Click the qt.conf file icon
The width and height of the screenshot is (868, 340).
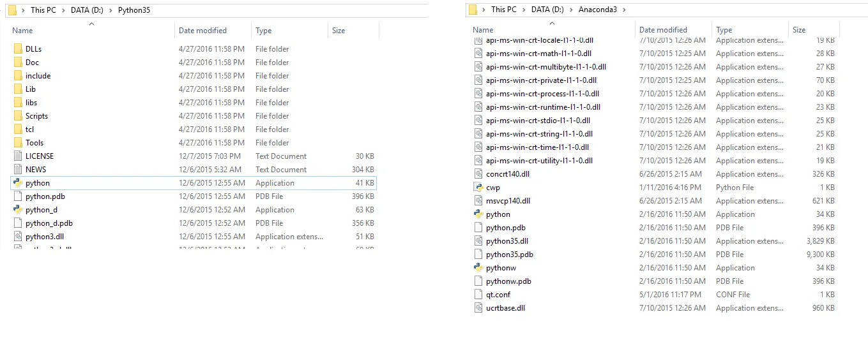click(x=478, y=295)
